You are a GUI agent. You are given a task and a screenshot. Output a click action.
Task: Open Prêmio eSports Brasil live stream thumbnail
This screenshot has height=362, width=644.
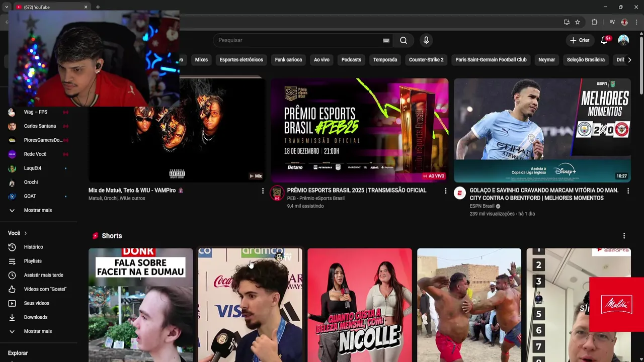pyautogui.click(x=359, y=130)
